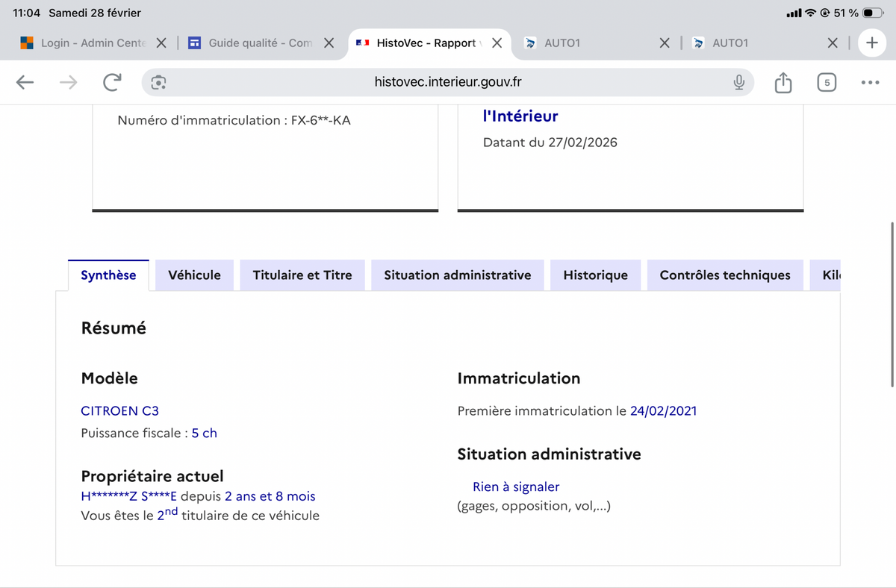Show the open tabs counter
This screenshot has height=588, width=896.
pos(826,83)
